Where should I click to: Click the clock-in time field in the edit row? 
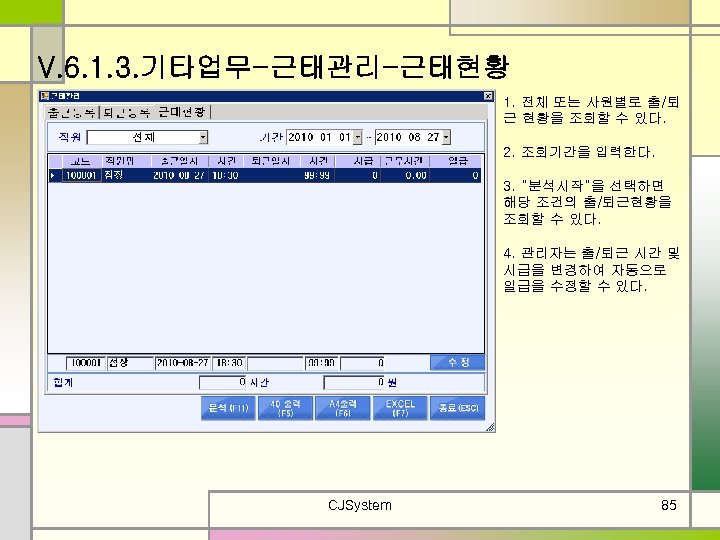coord(229,363)
